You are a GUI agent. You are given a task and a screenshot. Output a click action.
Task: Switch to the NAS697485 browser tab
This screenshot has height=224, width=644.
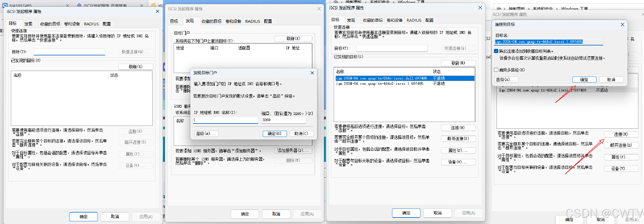(x=20, y=6)
